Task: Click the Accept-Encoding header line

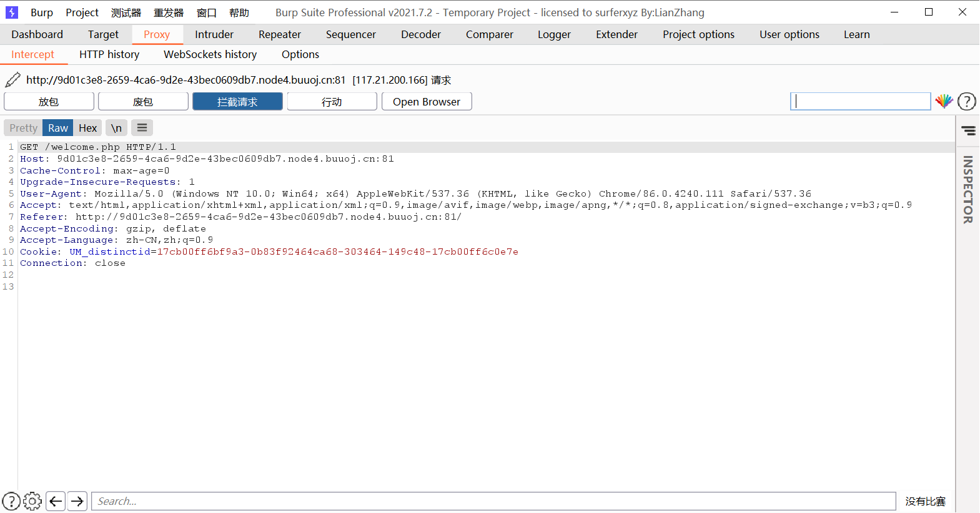Action: (x=113, y=228)
